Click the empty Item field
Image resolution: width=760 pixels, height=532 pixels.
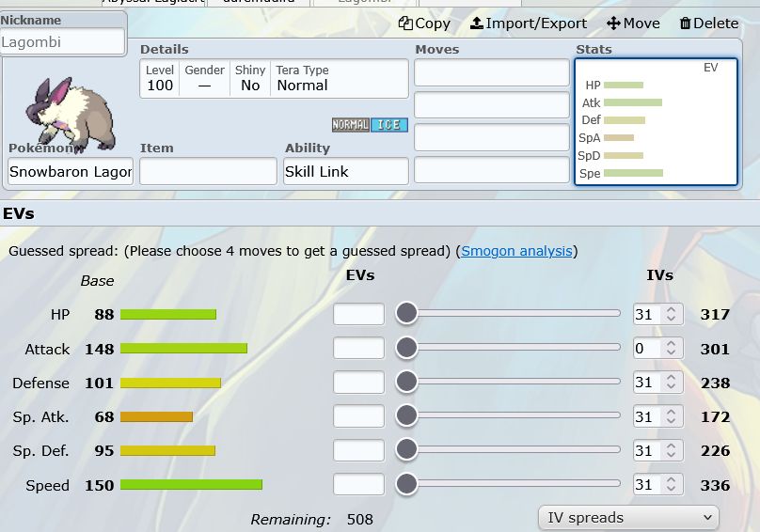pyautogui.click(x=208, y=171)
